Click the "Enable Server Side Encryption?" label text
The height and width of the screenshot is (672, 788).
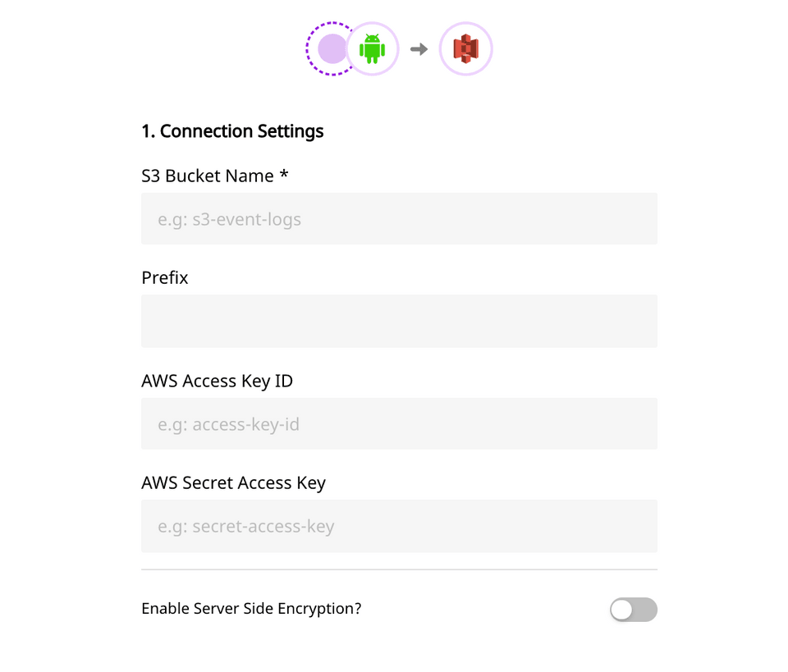tap(251, 609)
